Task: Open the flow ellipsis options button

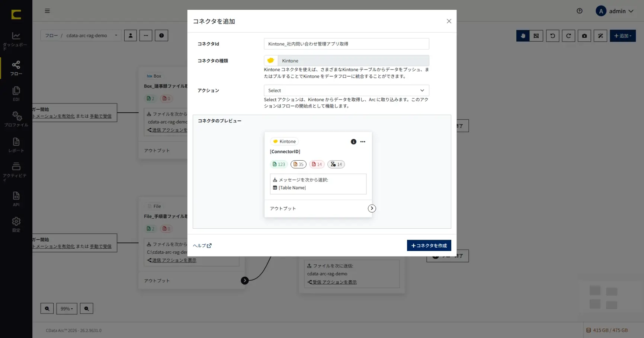Action: [146, 36]
